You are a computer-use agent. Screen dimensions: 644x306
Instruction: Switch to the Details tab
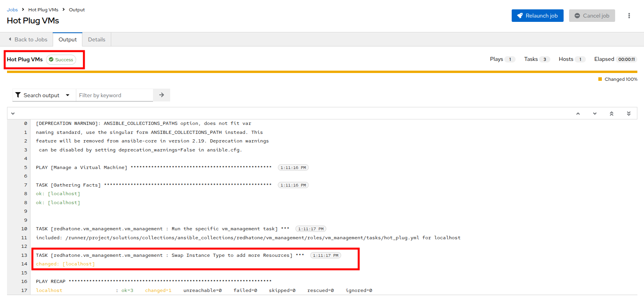[x=96, y=39]
